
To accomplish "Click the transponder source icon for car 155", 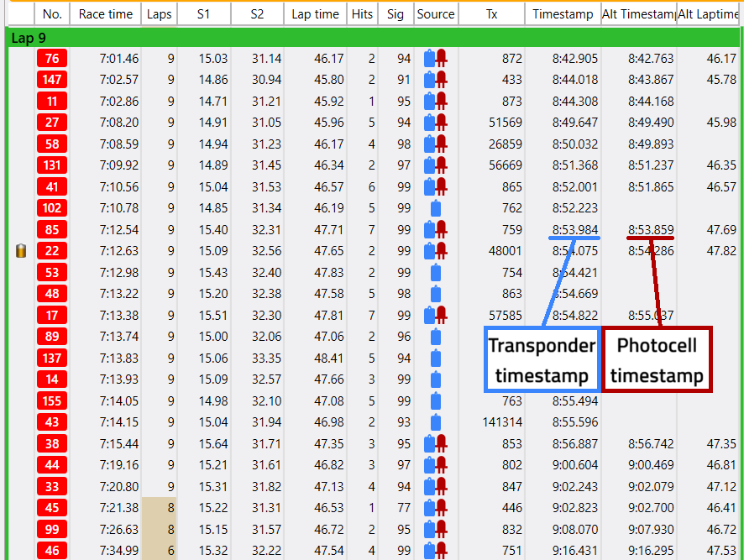I will pyautogui.click(x=436, y=401).
